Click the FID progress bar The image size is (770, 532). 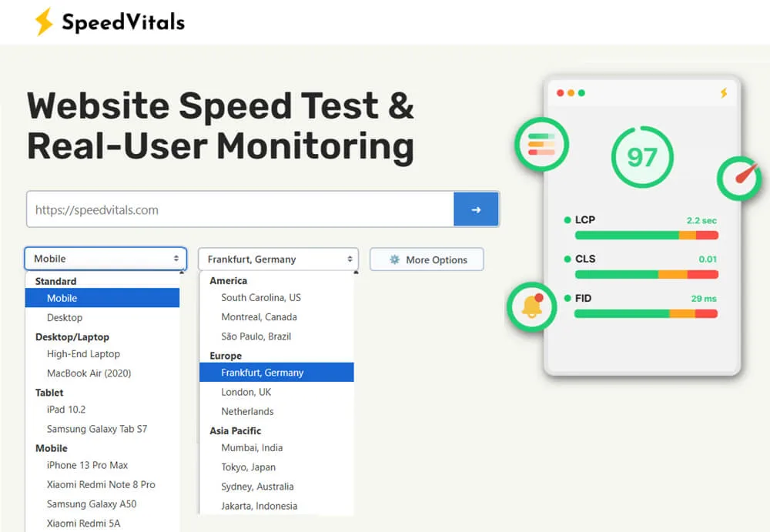pos(646,313)
